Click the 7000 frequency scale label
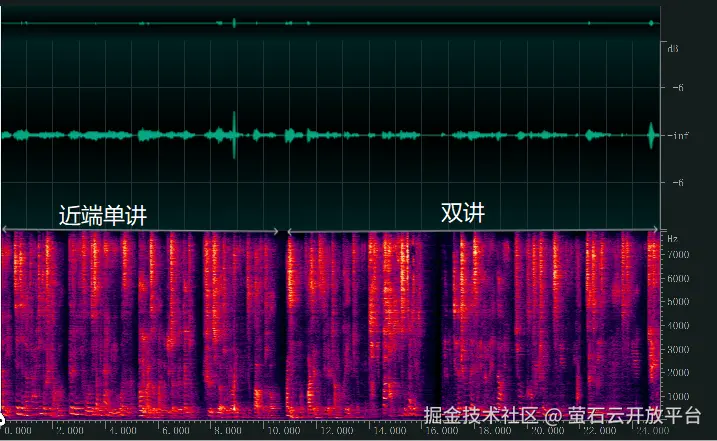This screenshot has width=717, height=441. click(678, 255)
